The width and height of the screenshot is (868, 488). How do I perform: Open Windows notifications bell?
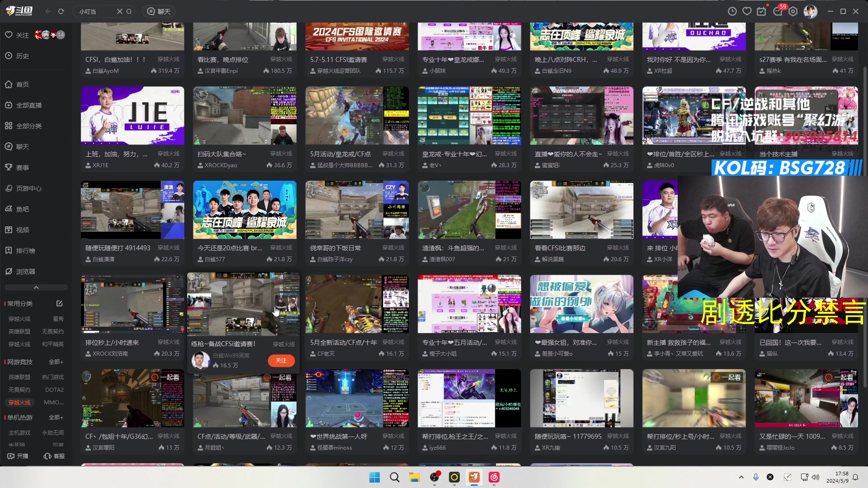855,477
